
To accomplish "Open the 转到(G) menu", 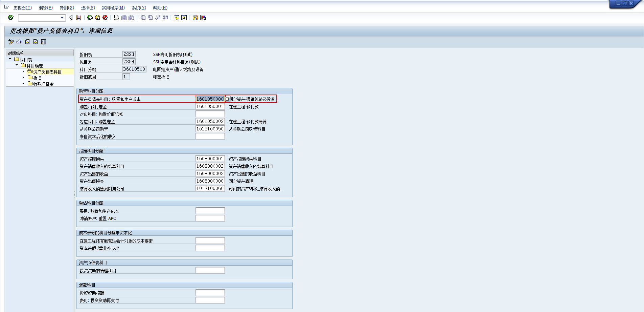I will tap(67, 8).
